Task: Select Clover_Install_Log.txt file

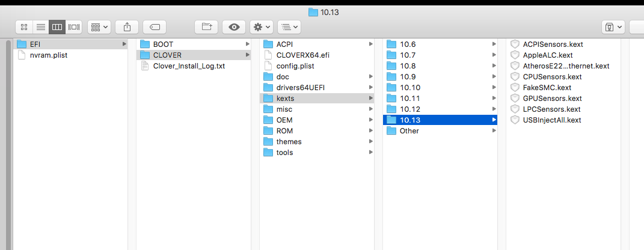Action: pos(194,66)
